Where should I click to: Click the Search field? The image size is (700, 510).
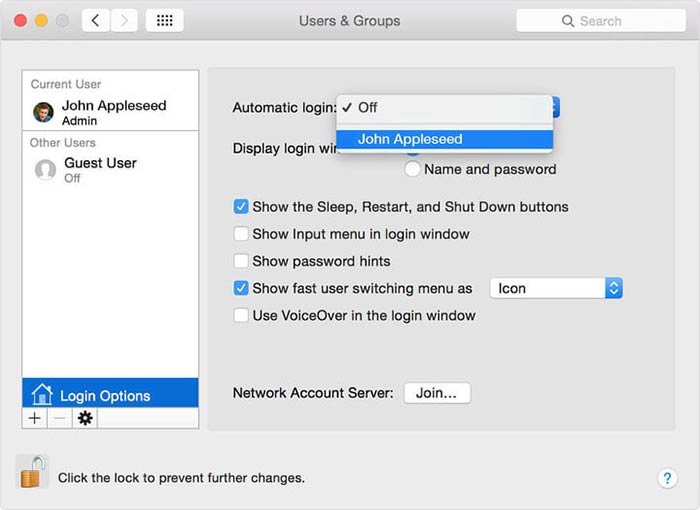600,20
